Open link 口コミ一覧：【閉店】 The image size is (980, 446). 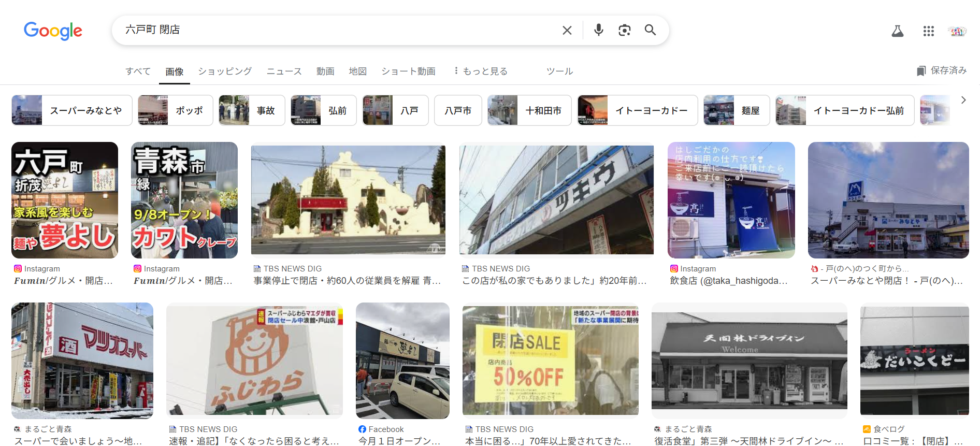tap(913, 441)
